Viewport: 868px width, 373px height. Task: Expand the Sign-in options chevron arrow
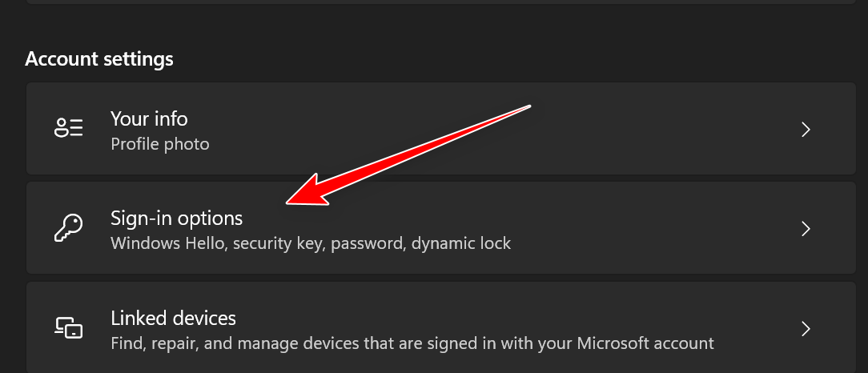(x=806, y=229)
